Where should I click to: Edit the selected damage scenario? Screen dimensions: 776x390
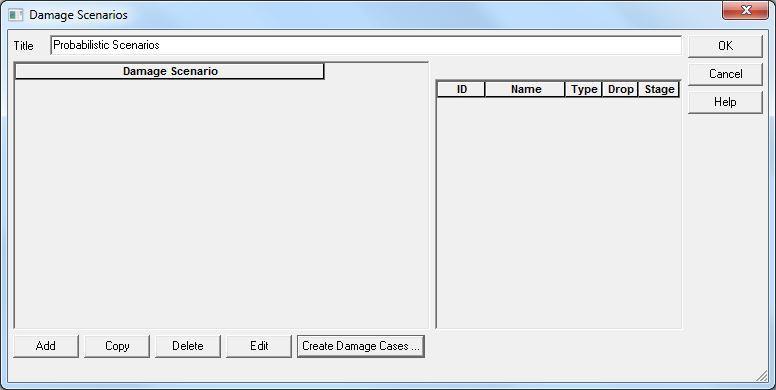tap(259, 346)
